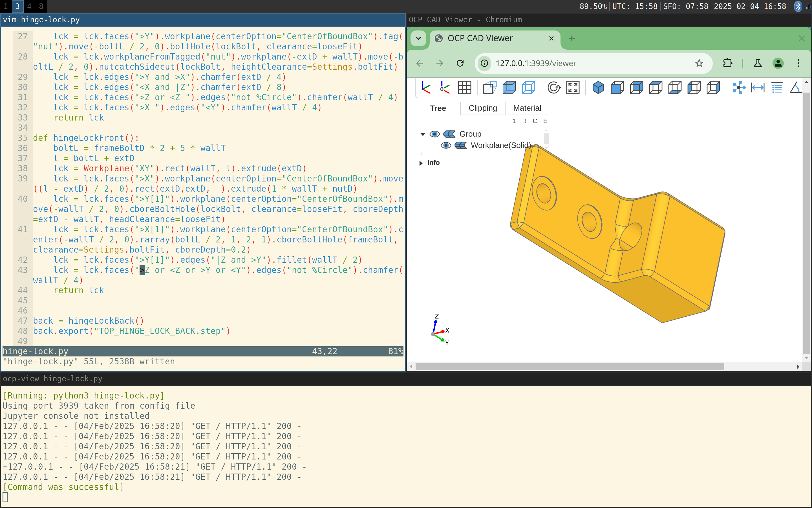Click the 2025-02-04 16:58 clock
This screenshot has width=812, height=508.
pos(750,6)
